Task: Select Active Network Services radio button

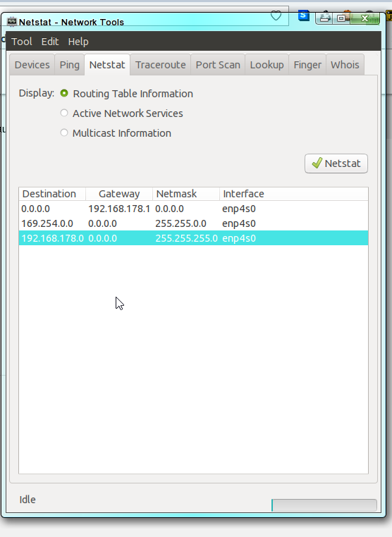Action: pyautogui.click(x=64, y=113)
